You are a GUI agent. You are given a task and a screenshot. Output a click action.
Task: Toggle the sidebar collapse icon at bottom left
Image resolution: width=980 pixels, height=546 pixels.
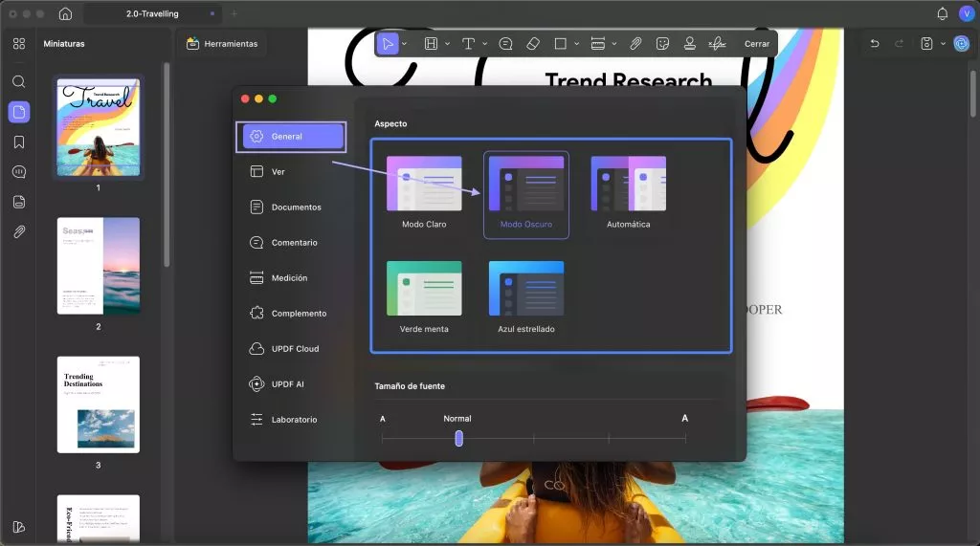pyautogui.click(x=19, y=527)
